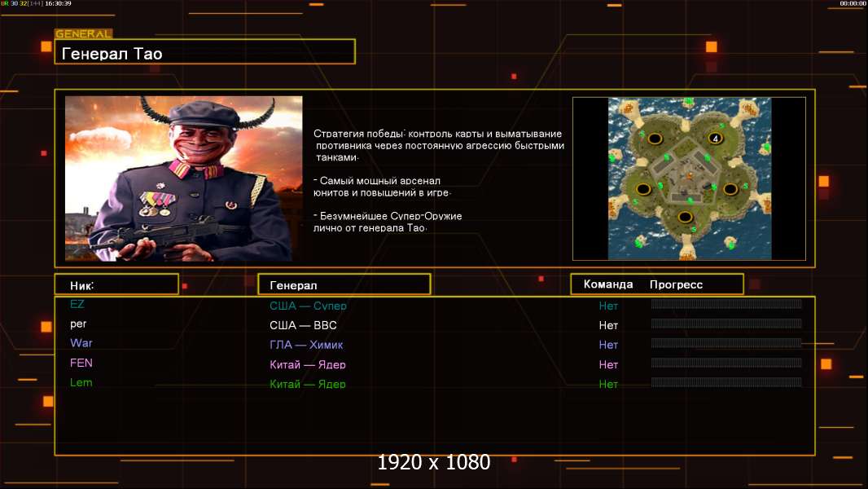Click the loading progress bar for per
Screen dimensions: 868x489
coord(726,324)
